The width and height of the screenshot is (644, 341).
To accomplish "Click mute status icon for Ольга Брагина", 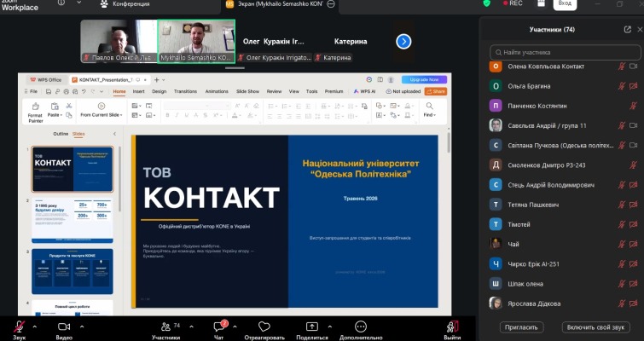I will pos(622,86).
